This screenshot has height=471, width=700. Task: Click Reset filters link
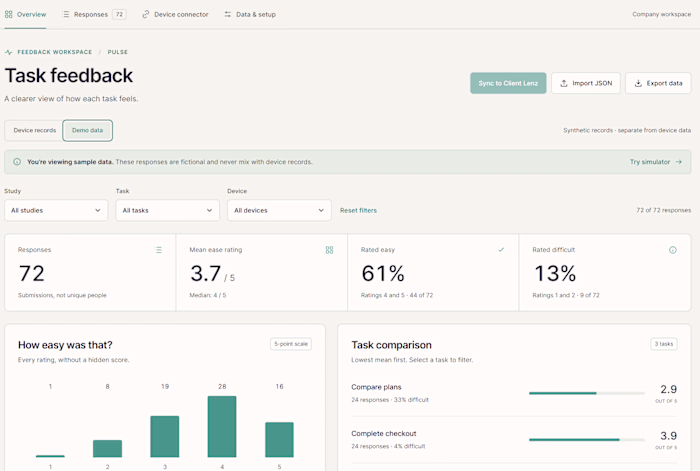358,210
